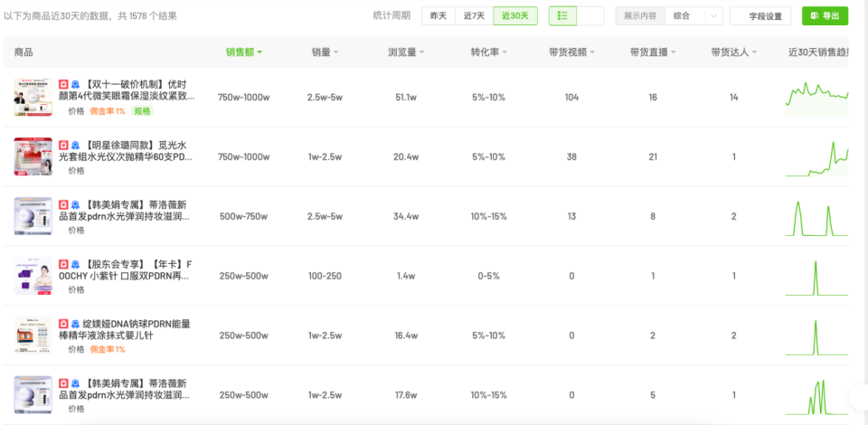
Task: Select 近30天 statistics period
Action: [x=515, y=15]
